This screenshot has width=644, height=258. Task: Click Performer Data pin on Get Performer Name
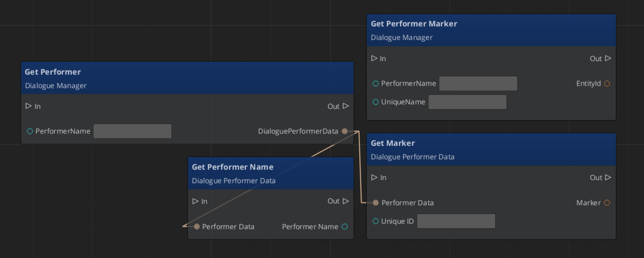[197, 226]
